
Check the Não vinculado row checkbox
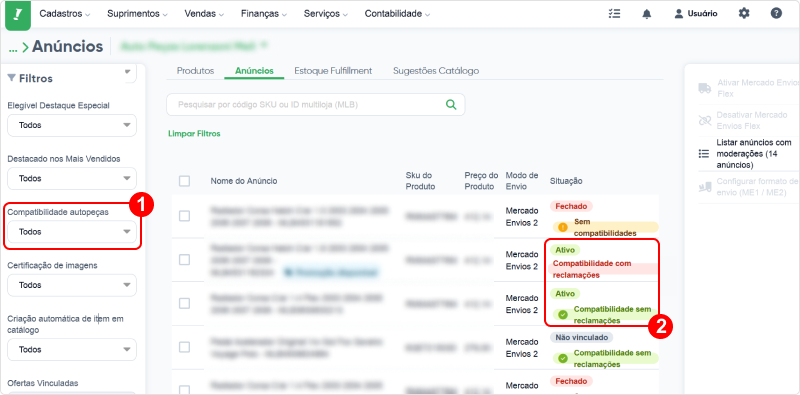185,347
